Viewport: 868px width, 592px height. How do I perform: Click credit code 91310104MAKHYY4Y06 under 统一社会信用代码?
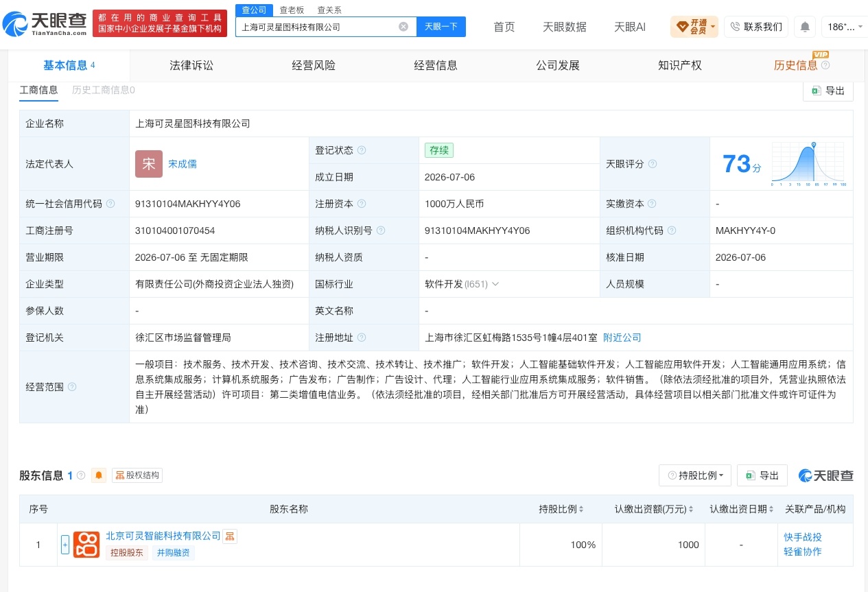click(x=188, y=204)
